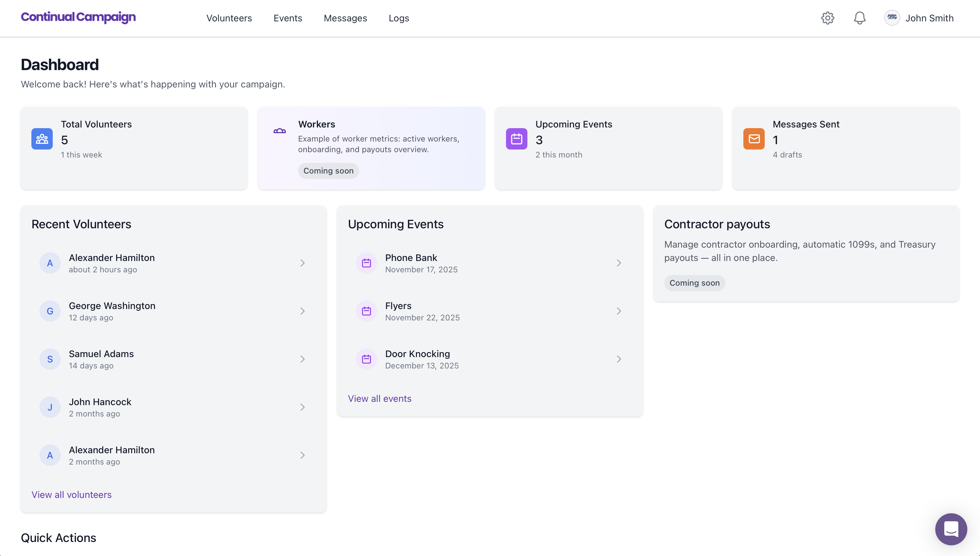Screen dimensions: 980x556
Task: Expand the Alexander Hamilton volunteer entry
Action: [x=302, y=263]
